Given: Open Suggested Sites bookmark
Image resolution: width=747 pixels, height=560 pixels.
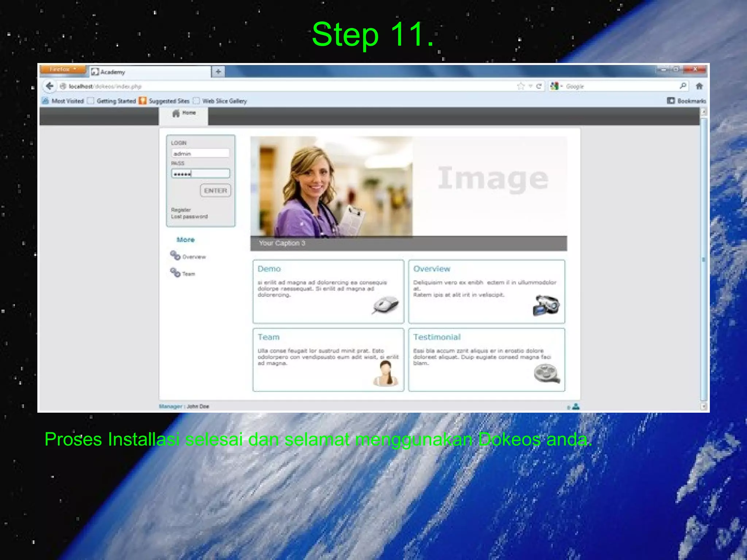Looking at the screenshot, I should [x=164, y=101].
